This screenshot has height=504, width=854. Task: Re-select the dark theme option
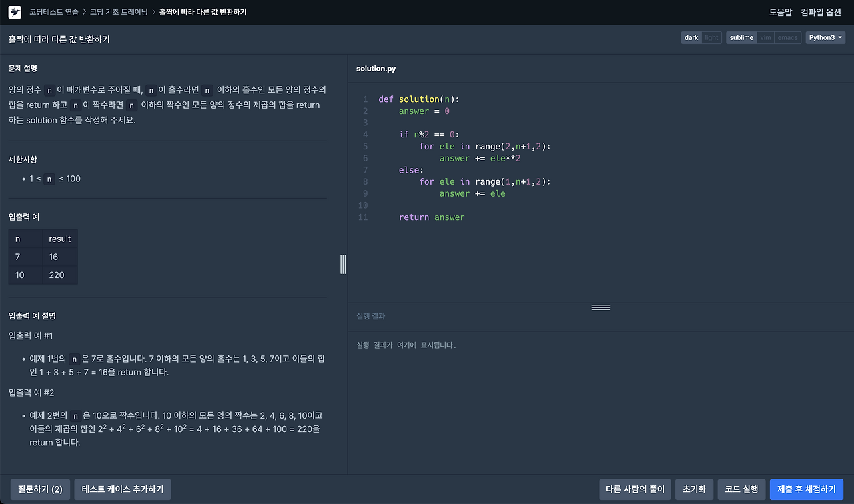tap(691, 37)
